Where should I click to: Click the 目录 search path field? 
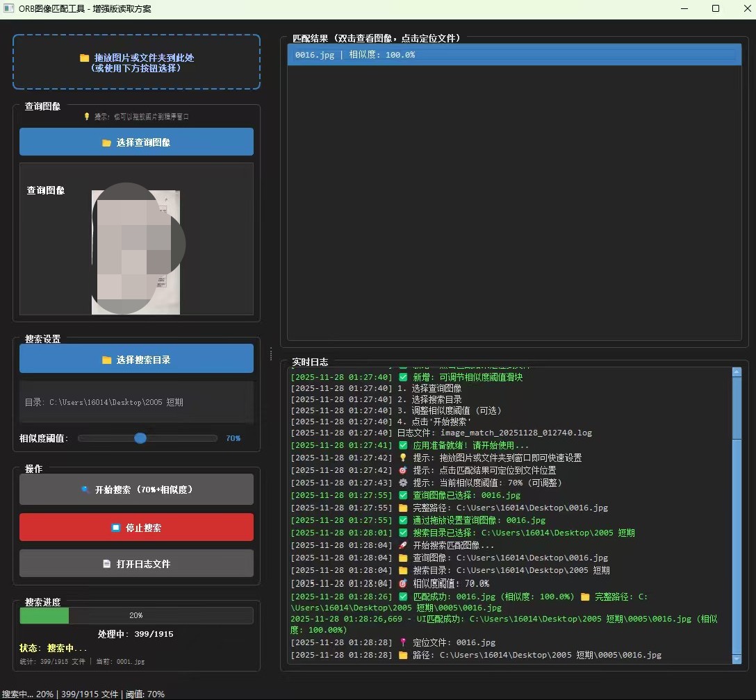(x=136, y=402)
